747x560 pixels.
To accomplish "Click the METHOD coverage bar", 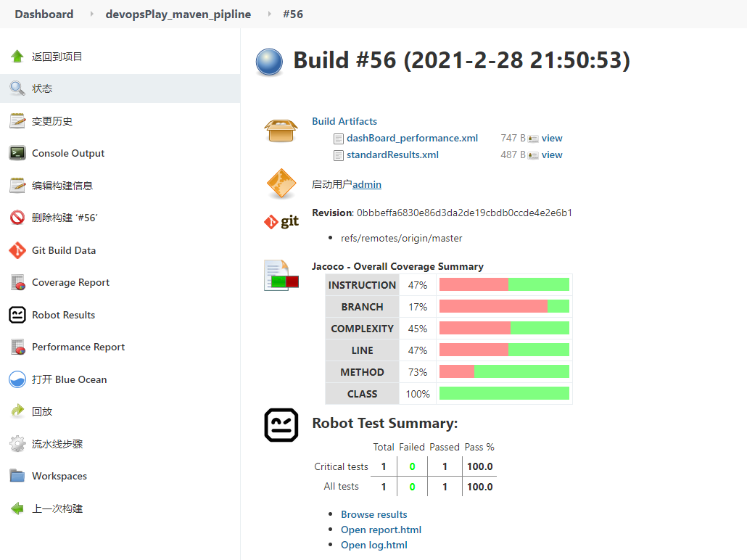I will tap(504, 371).
